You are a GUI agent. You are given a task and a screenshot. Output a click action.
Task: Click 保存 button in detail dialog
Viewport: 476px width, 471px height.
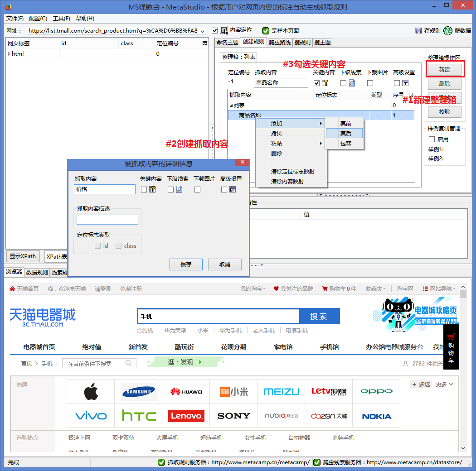(x=186, y=264)
